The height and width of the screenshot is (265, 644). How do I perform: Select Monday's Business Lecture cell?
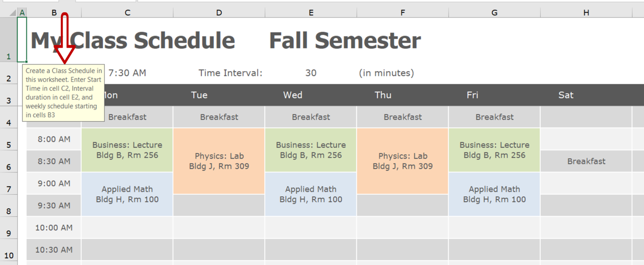point(127,150)
